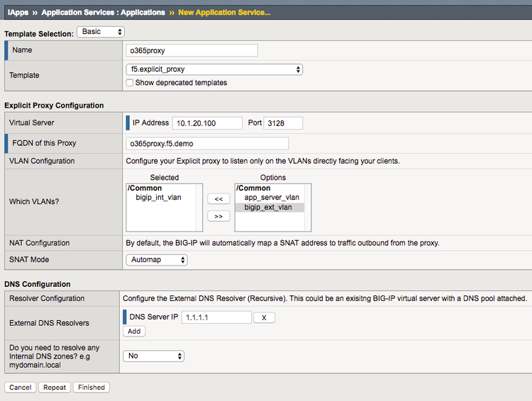Click the DNS Server IP field
This screenshot has height=401, width=532.
216,317
